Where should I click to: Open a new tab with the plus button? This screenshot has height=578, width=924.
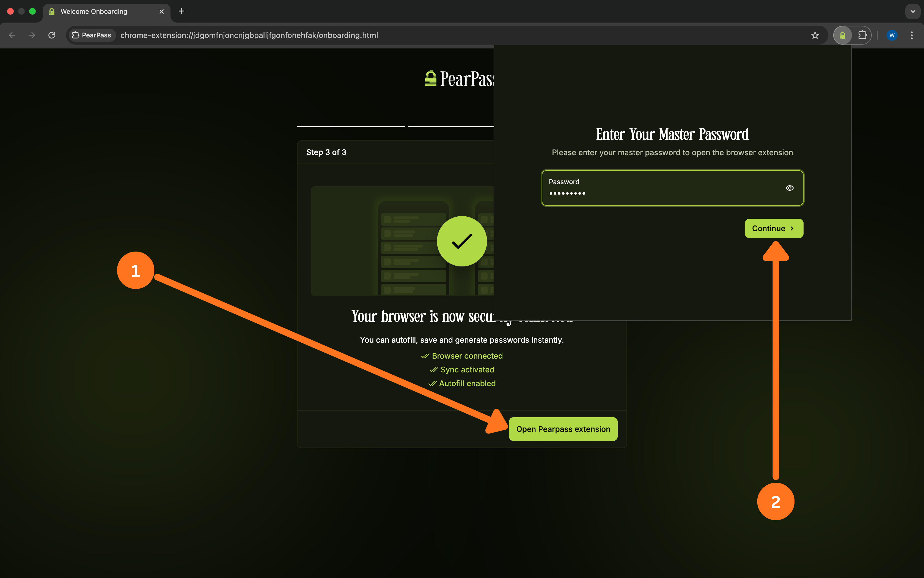click(x=182, y=12)
